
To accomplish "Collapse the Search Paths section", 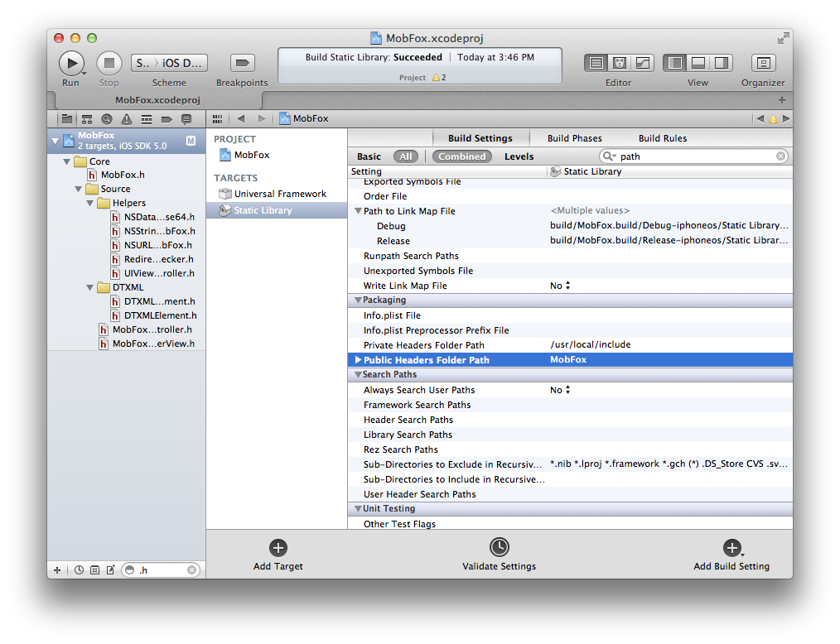I will pos(358,375).
